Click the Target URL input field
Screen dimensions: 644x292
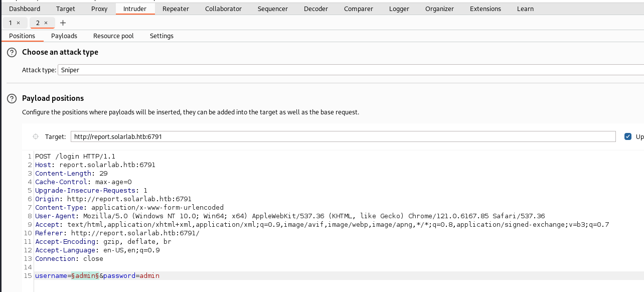coord(343,136)
